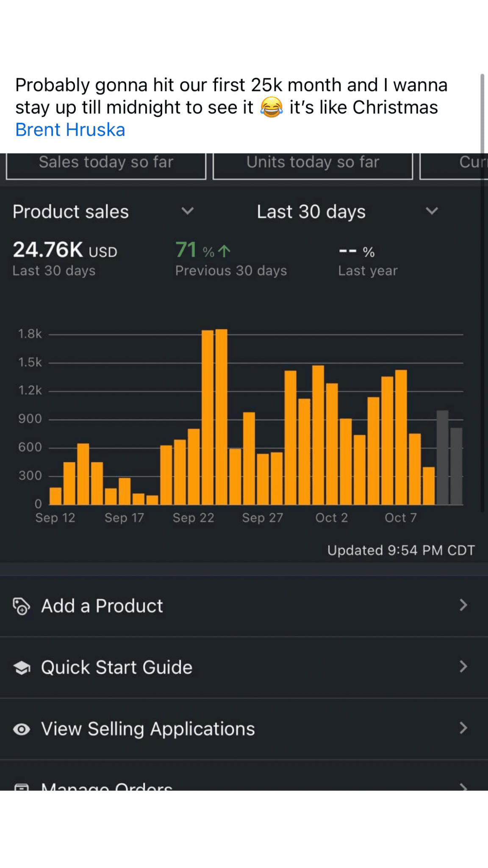
Task: Open the Add a Product chevron arrow
Action: (463, 605)
